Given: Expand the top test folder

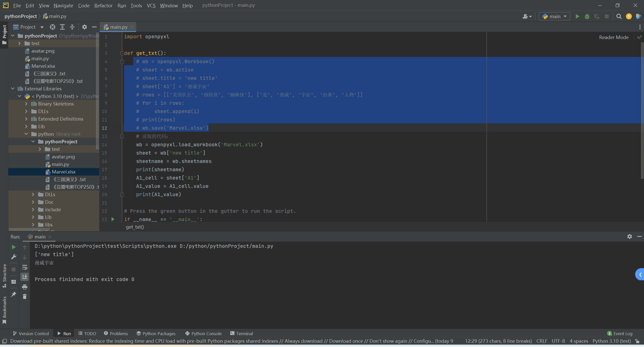Looking at the screenshot, I should pos(20,43).
